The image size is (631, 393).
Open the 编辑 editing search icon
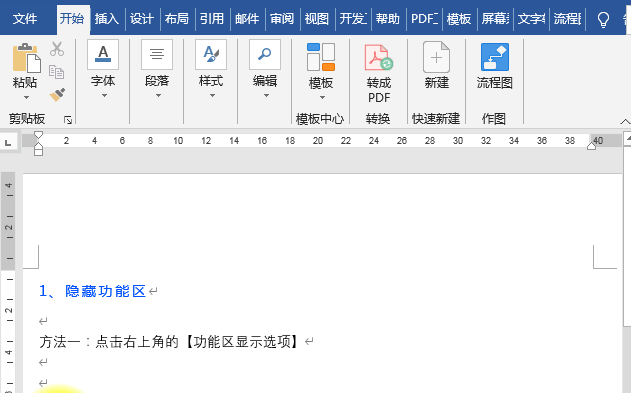265,55
